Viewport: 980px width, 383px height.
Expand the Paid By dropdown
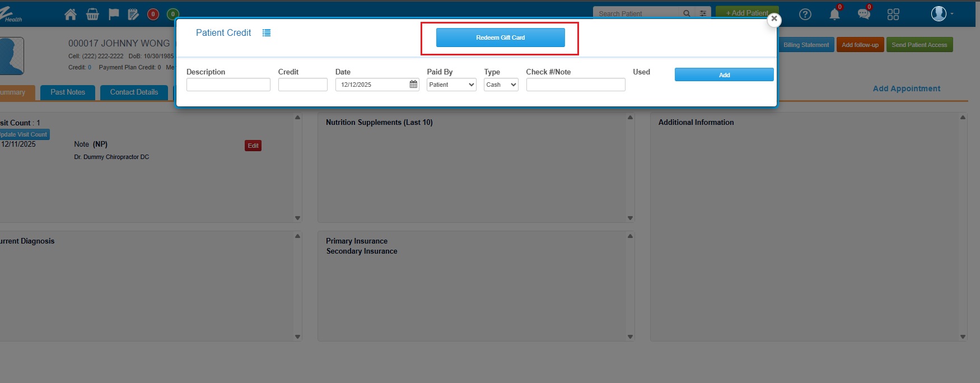pos(451,85)
